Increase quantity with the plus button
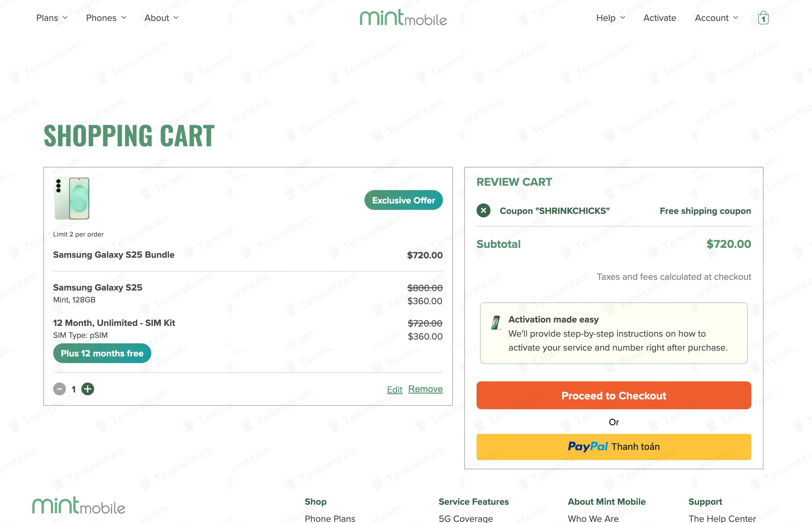Screen dimensions: 812x523 [88, 389]
